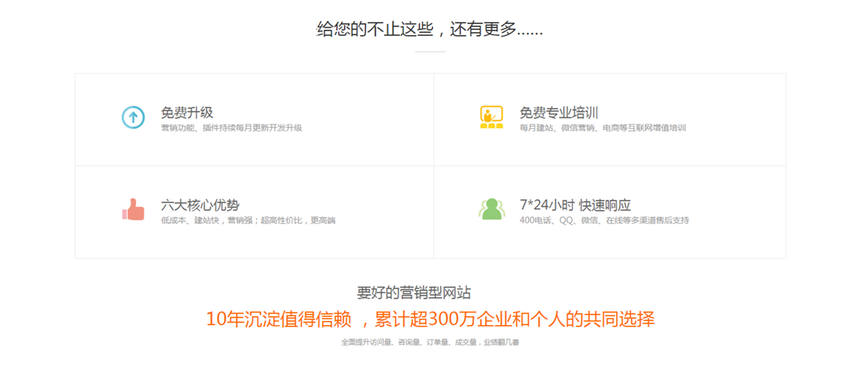Click description 营销功能、插件持续每月更新开发升级
The width and height of the screenshot is (868, 373).
(231, 128)
